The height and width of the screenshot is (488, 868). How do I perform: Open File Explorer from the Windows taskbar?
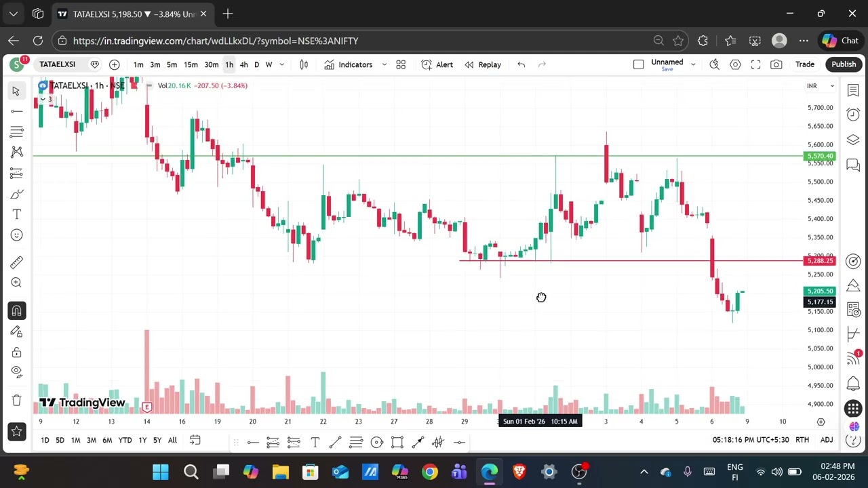(281, 472)
